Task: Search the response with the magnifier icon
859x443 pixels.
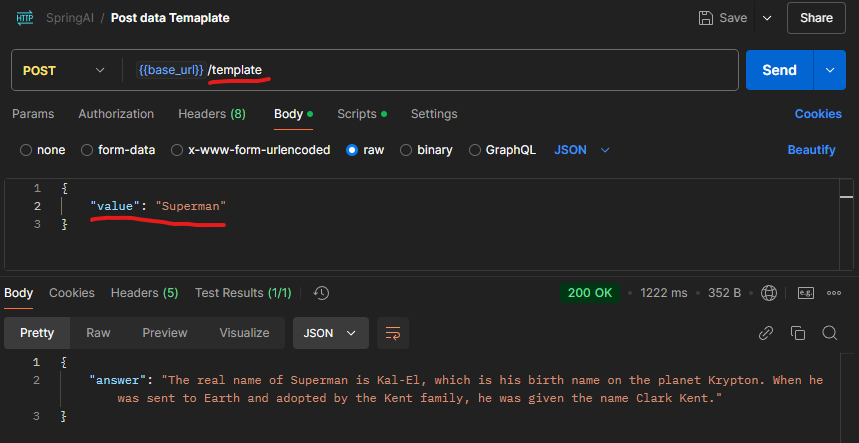Action: (x=829, y=333)
